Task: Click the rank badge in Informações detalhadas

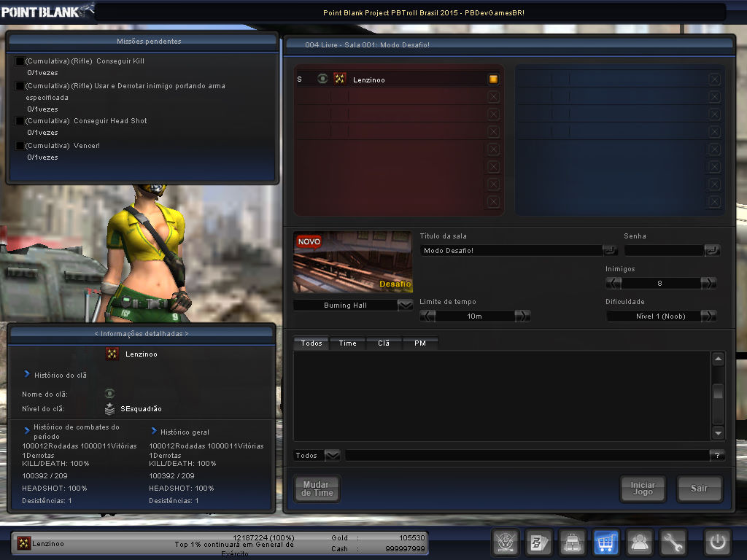Action: [112, 354]
